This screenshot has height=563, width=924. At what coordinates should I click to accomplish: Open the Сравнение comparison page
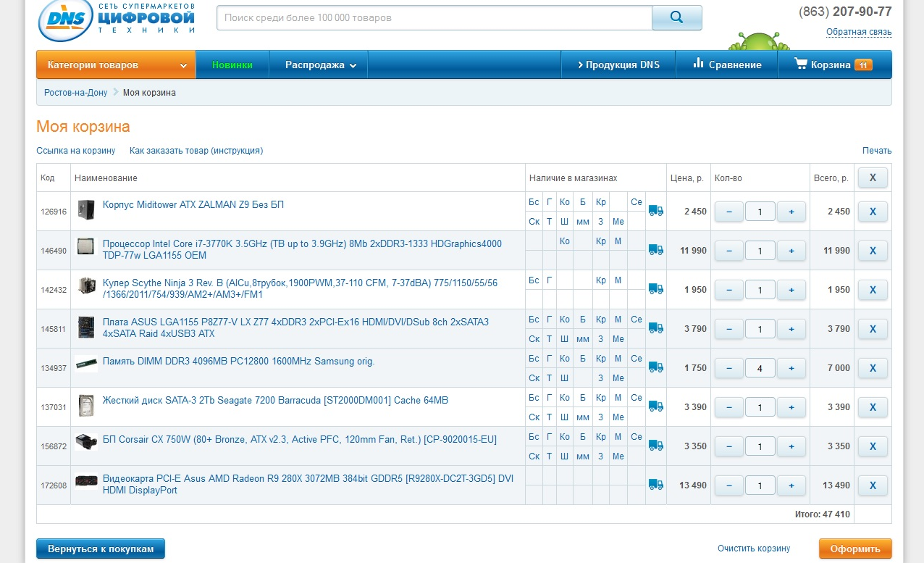[727, 64]
